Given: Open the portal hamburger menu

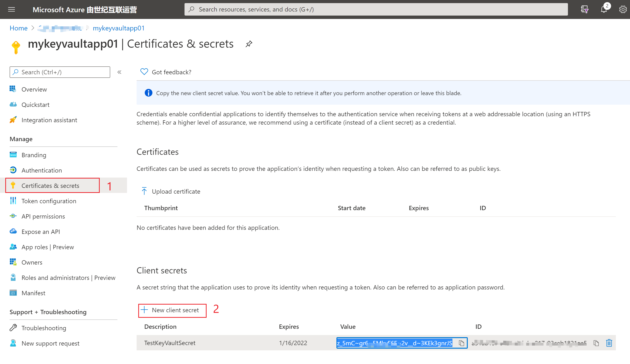Looking at the screenshot, I should point(12,10).
